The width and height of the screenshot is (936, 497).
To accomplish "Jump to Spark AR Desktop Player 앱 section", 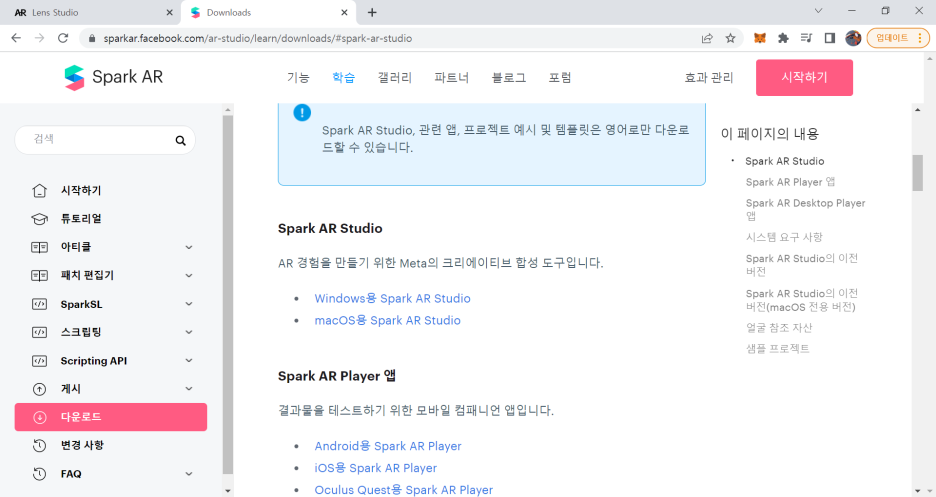I will [x=805, y=209].
